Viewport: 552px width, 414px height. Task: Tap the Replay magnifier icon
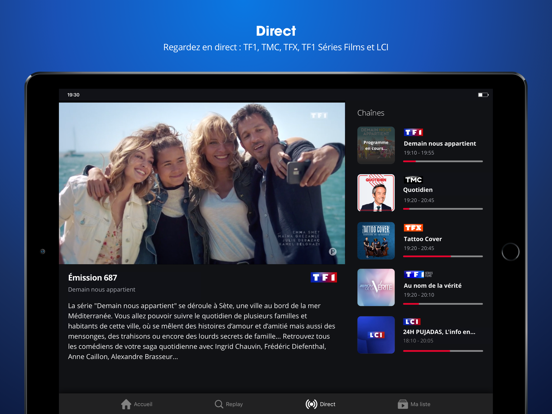click(x=219, y=404)
